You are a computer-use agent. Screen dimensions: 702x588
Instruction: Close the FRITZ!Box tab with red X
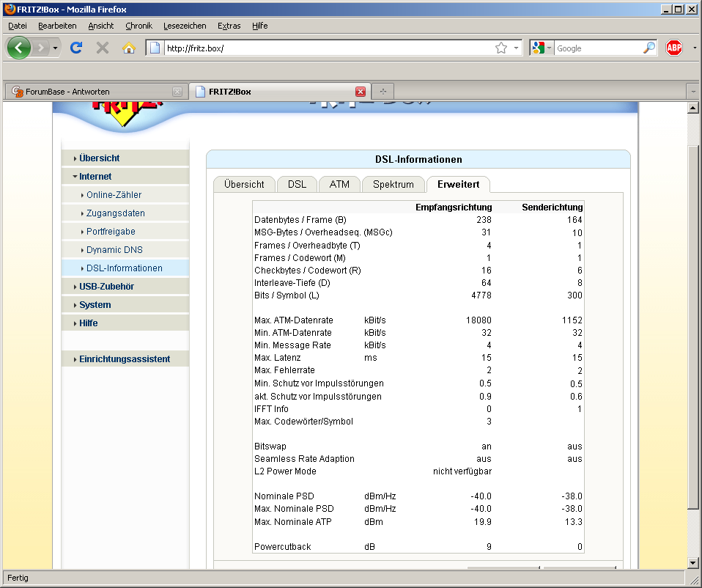point(361,92)
